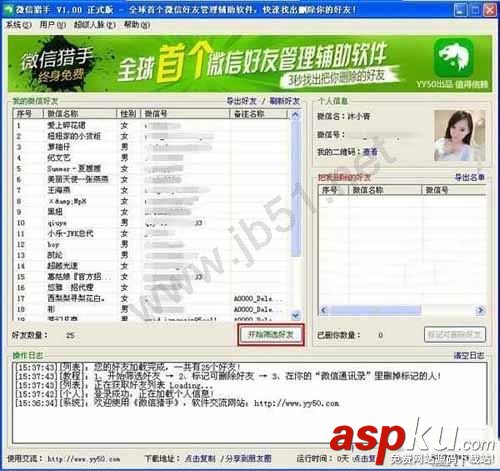Click the 15:37:42 个人 log line
The height and width of the screenshot is (471, 500).
[x=115, y=394]
